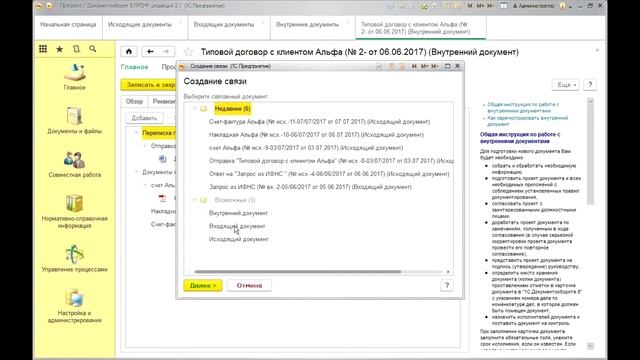640x360 pixels.
Task: Open Управление процессами section
Action: (x=75, y=258)
